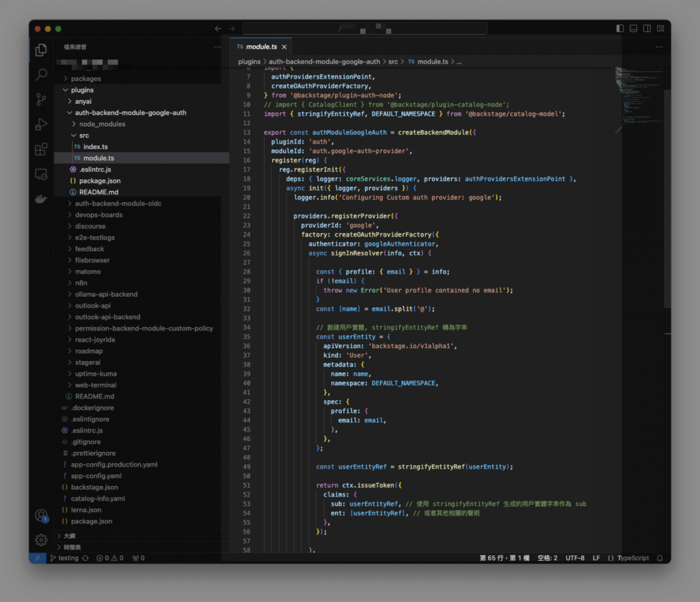Collapse the src folder
700x602 pixels.
click(x=142, y=135)
